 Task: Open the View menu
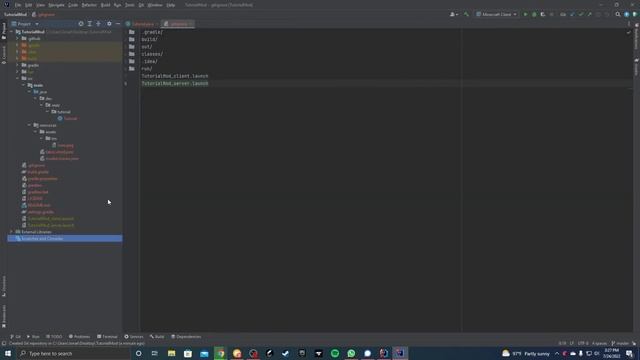(40, 5)
